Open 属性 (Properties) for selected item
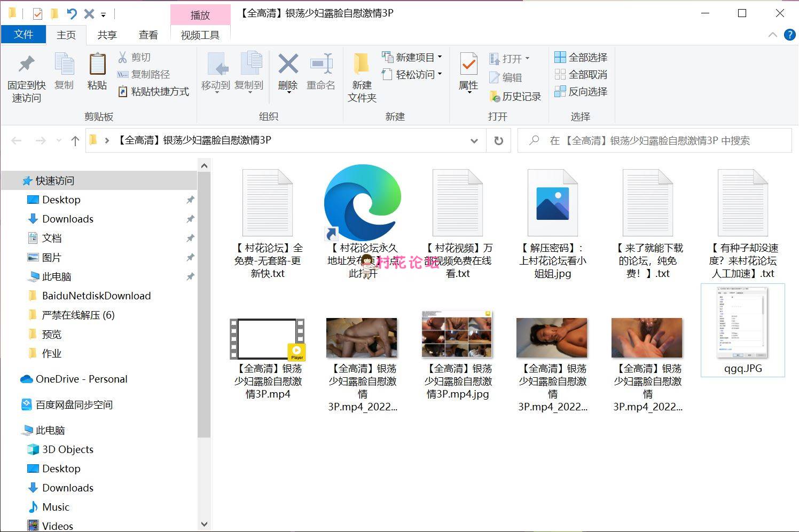Viewport: 799px width, 532px height. (x=467, y=75)
